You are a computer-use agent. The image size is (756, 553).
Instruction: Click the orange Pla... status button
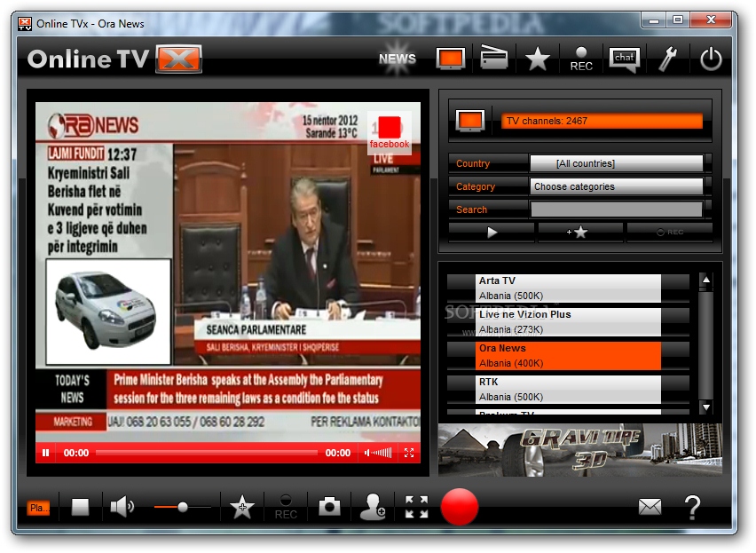tap(38, 508)
